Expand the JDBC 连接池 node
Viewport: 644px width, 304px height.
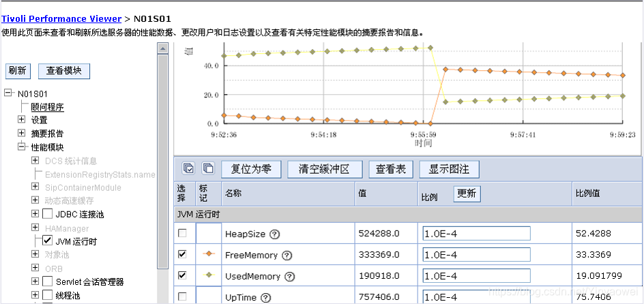click(35, 214)
